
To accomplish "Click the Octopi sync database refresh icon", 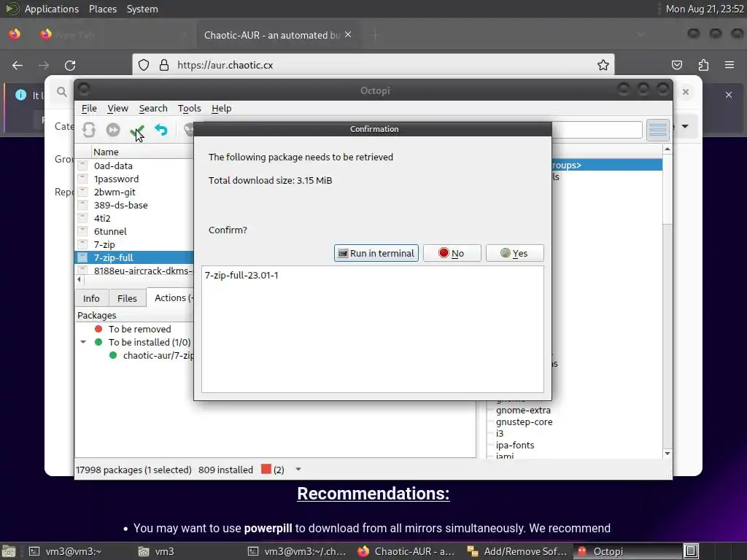I will [88, 130].
